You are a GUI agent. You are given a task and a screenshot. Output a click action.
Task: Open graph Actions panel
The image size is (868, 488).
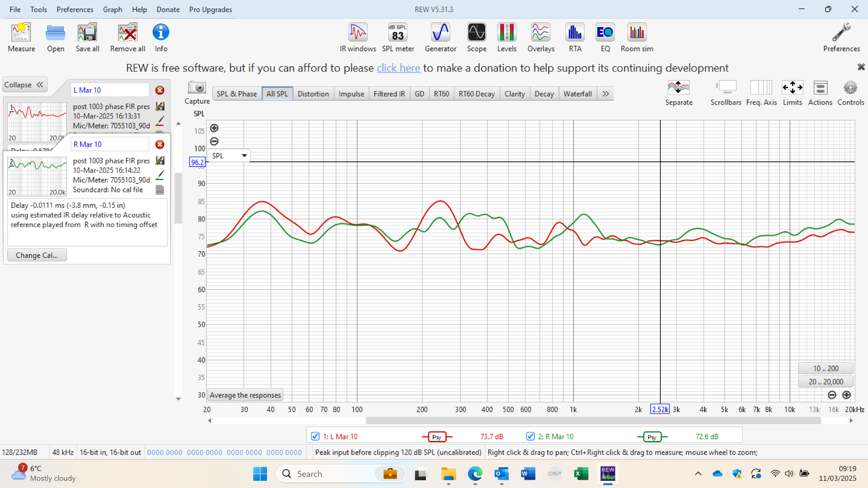[820, 93]
